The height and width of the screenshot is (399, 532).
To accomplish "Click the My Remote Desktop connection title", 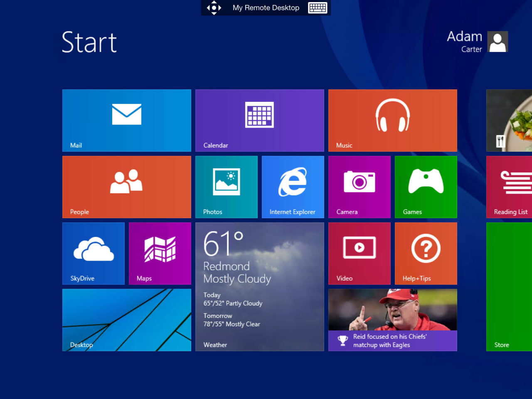I will click(x=266, y=7).
